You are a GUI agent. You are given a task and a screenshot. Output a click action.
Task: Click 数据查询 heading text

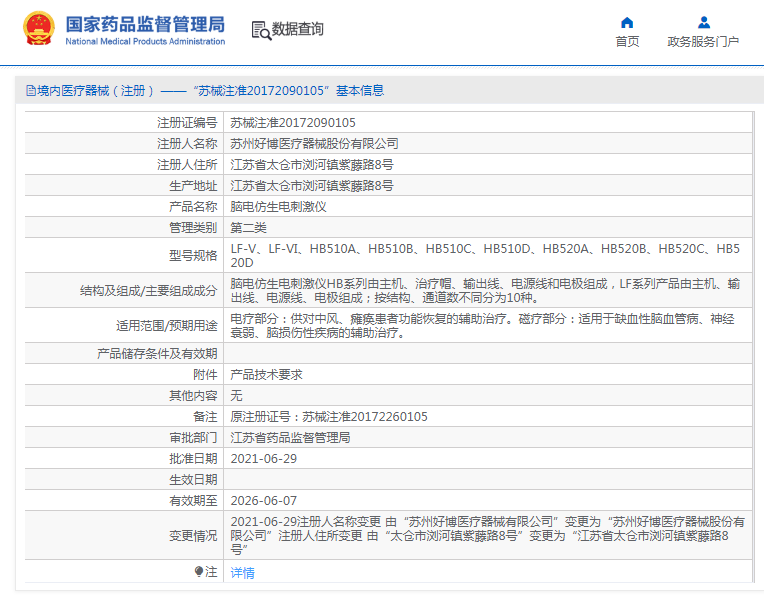pyautogui.click(x=297, y=29)
